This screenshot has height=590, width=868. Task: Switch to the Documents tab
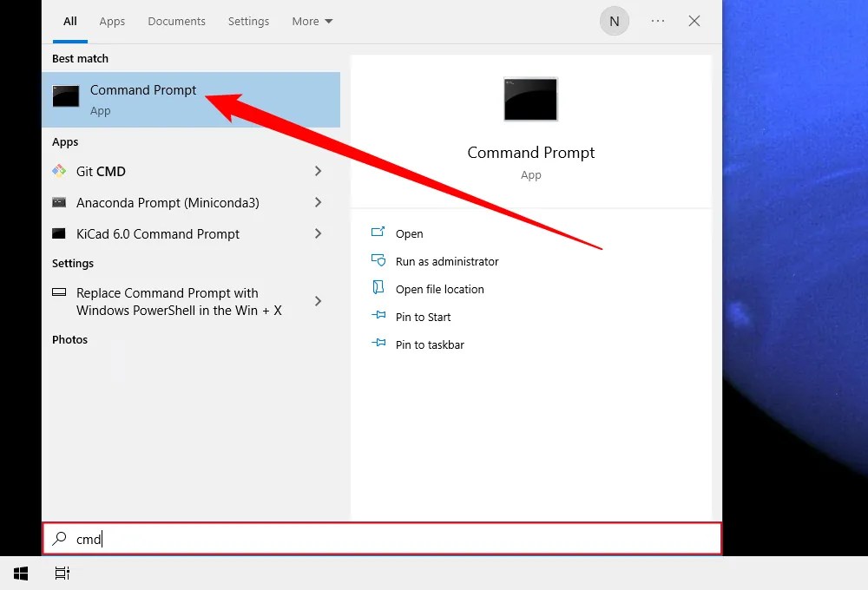[x=176, y=21]
